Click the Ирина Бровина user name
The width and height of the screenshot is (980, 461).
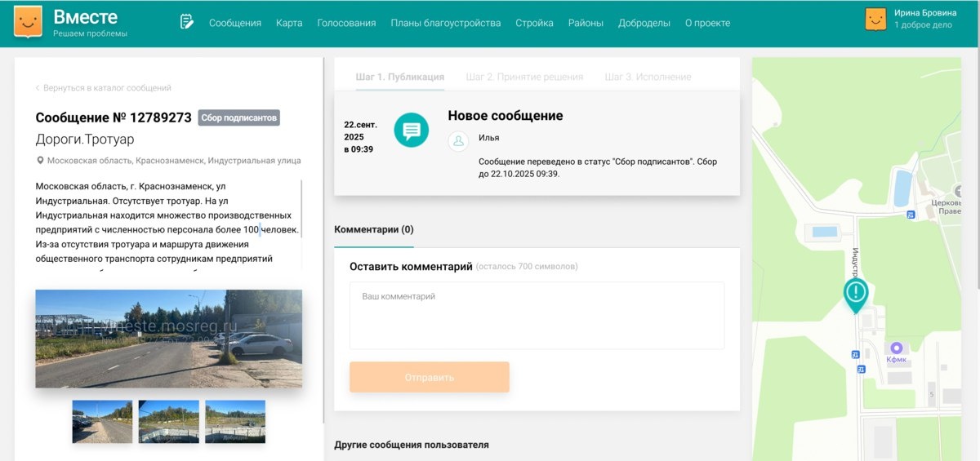(925, 13)
